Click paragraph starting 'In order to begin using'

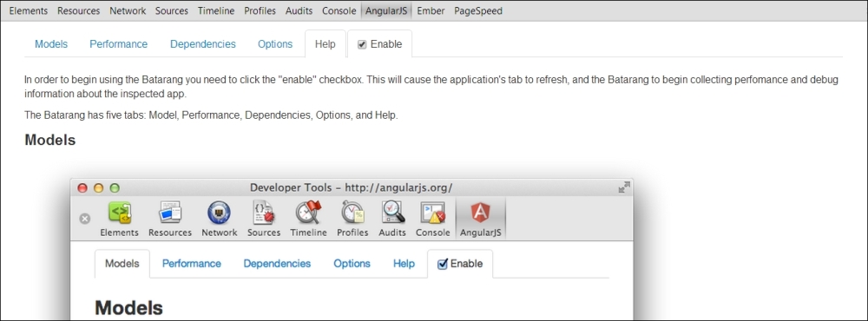[431, 87]
